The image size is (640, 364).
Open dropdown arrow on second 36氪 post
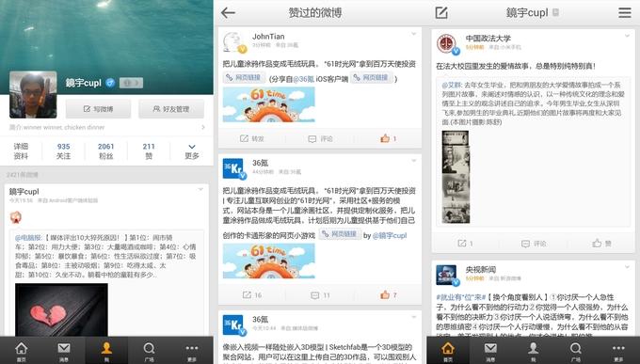tap(414, 317)
